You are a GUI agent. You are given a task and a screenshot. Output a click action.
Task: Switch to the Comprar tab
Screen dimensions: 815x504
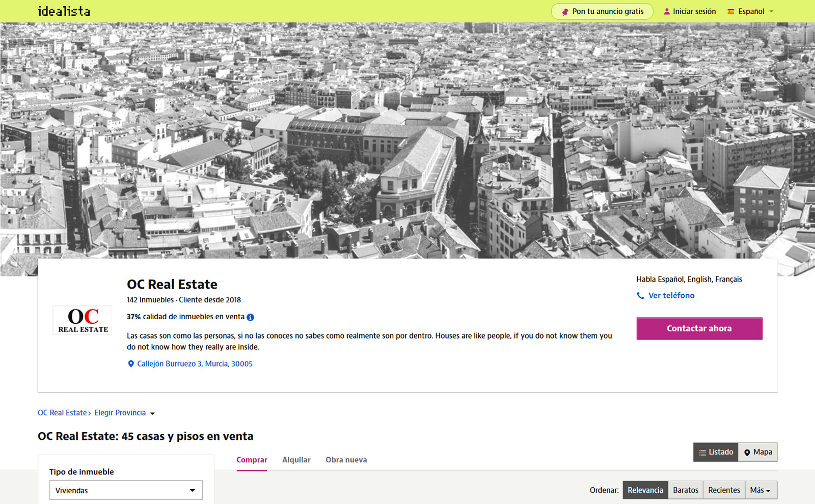(252, 460)
